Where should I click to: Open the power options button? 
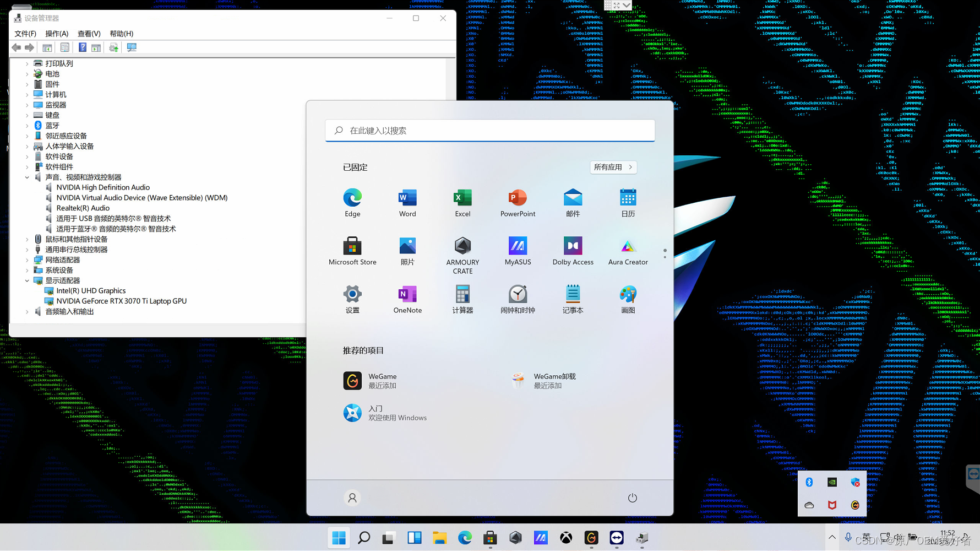(632, 498)
